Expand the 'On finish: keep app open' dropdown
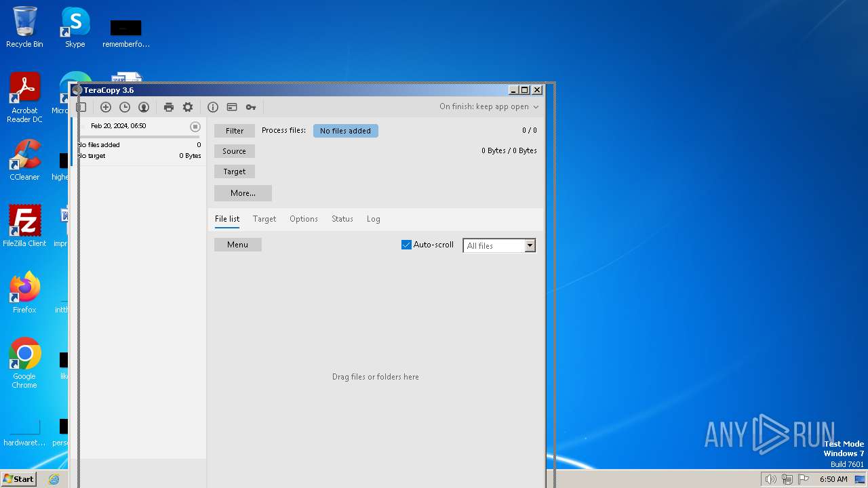 point(489,106)
